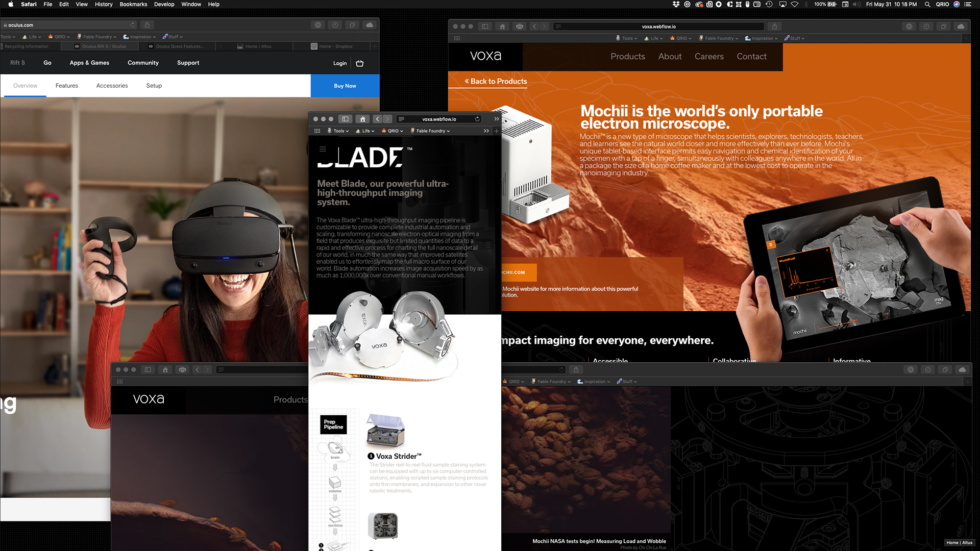
Task: Go back in Blade window
Action: click(x=378, y=119)
